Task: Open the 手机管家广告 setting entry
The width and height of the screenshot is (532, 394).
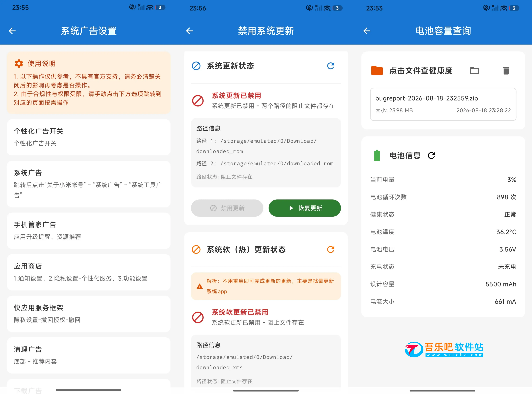Action: 88,231
